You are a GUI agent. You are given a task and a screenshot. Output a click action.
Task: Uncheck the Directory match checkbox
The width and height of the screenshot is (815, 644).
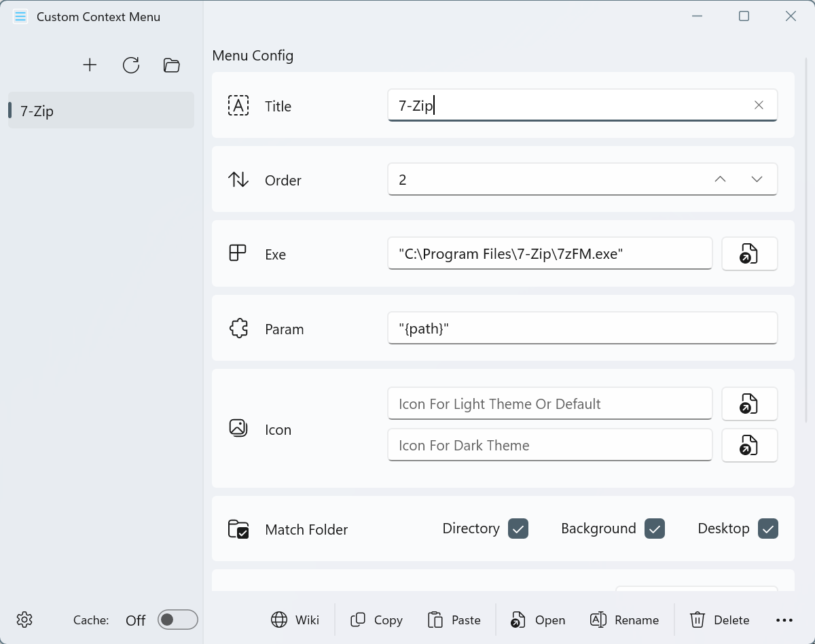[x=518, y=528]
